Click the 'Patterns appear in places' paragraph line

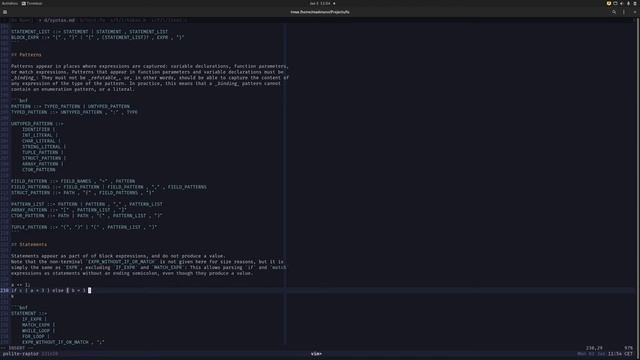(149, 66)
